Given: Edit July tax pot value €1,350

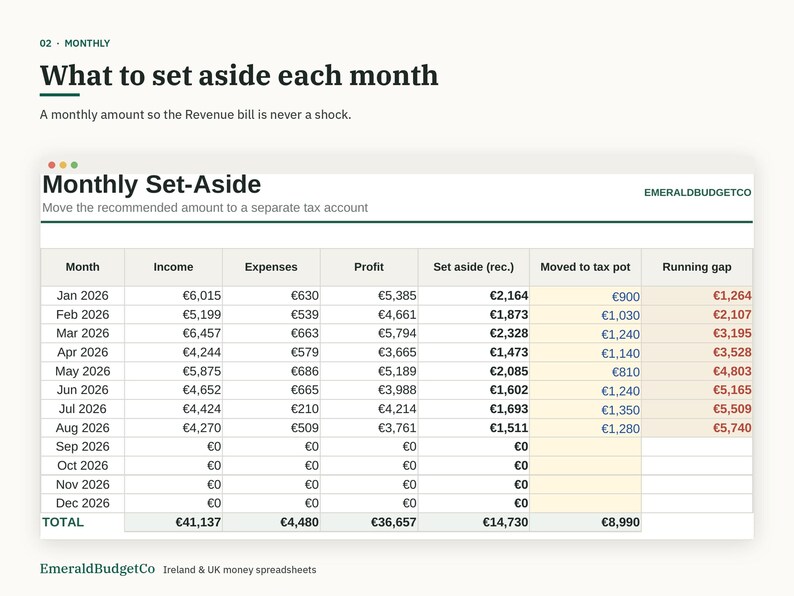Looking at the screenshot, I should [x=585, y=409].
